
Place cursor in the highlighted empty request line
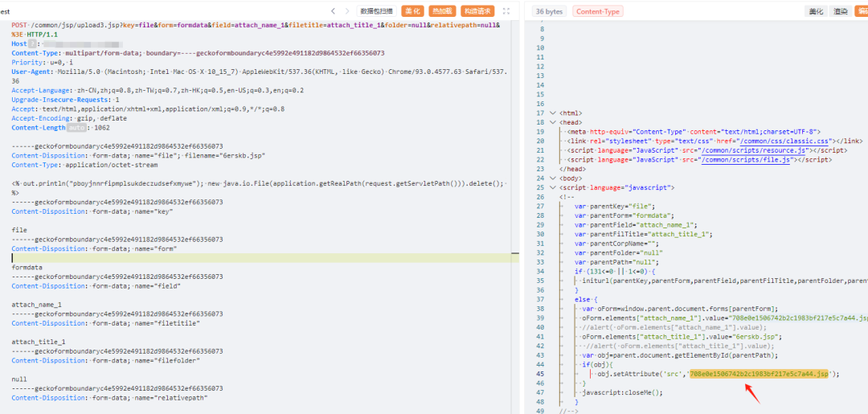260,258
